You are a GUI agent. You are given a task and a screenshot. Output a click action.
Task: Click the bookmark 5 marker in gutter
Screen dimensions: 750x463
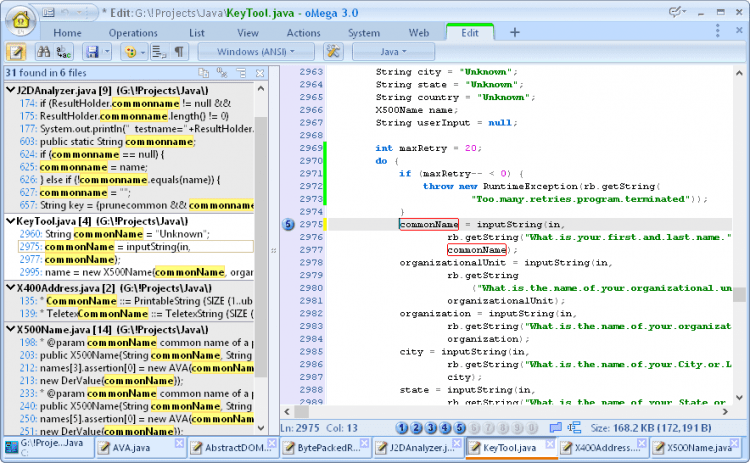[288, 225]
